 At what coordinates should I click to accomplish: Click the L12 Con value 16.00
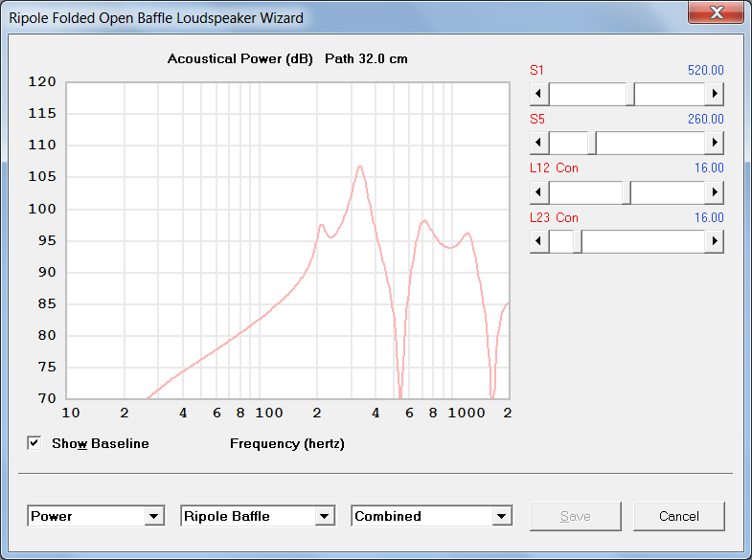click(709, 168)
